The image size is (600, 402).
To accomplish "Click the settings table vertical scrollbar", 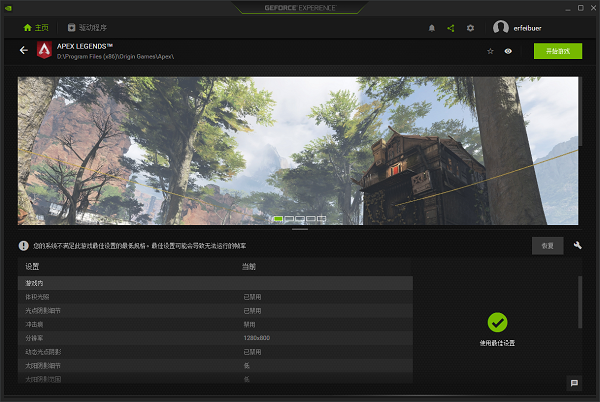I will coord(580,302).
